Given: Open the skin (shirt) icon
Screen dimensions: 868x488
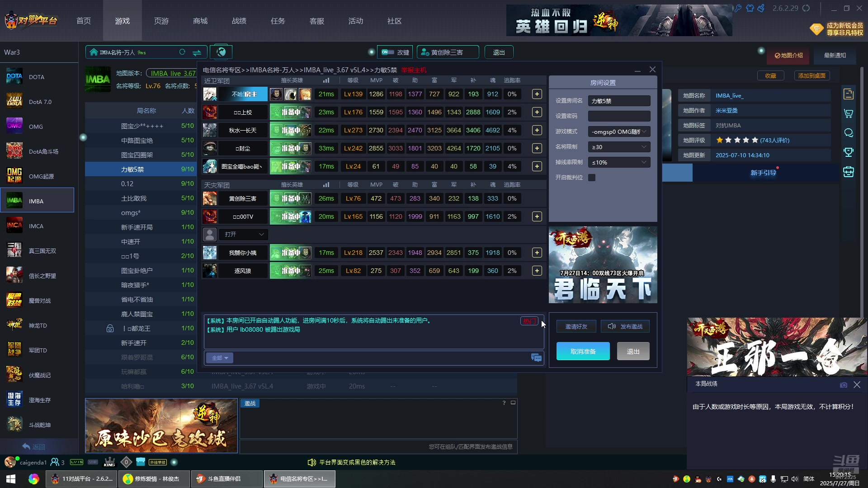Looking at the screenshot, I should pos(750,8).
